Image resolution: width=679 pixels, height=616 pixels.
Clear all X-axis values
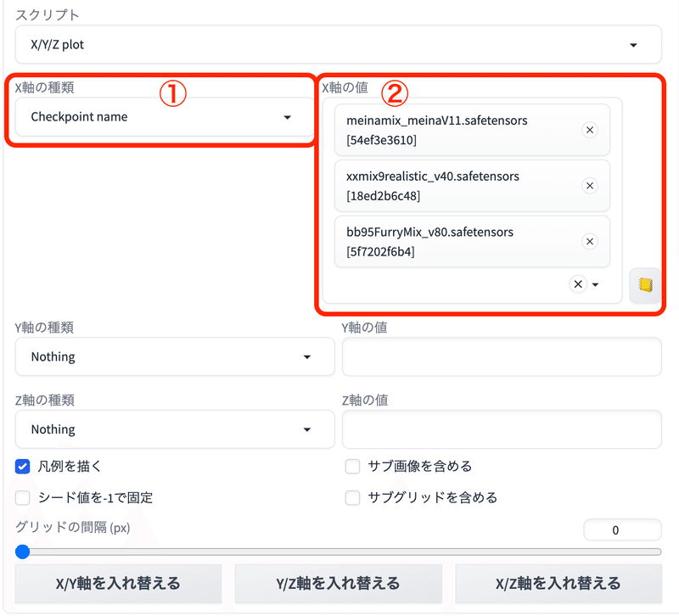(578, 284)
